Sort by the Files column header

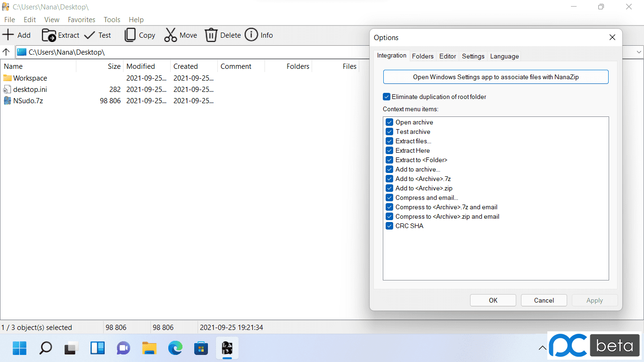coord(335,66)
